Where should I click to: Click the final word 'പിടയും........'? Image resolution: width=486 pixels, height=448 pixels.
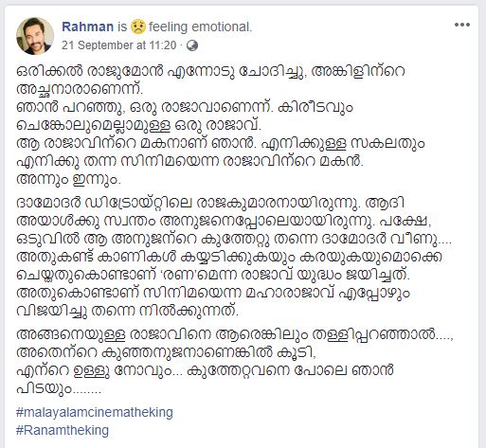click(x=59, y=388)
